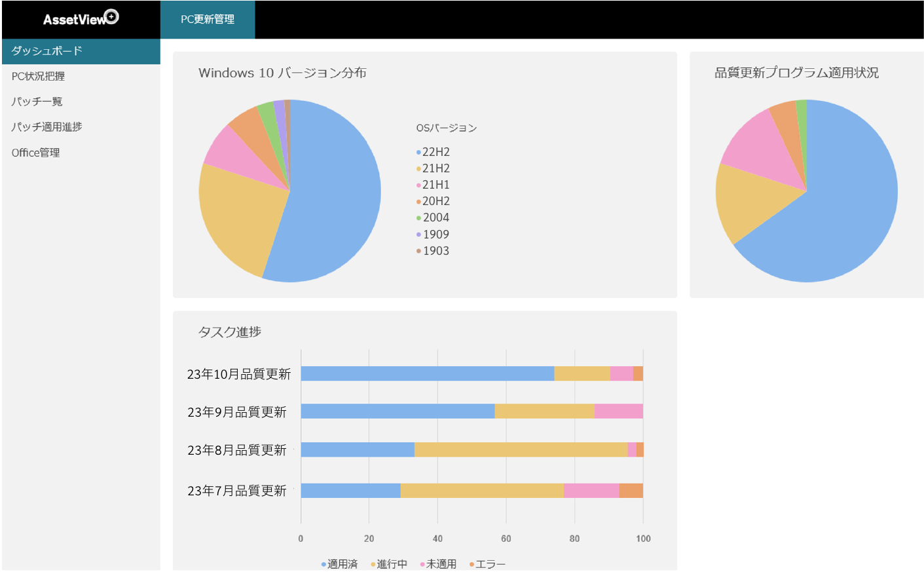Click orange bar segment for 23年7月品質更新
The width and height of the screenshot is (924, 572).
point(631,491)
